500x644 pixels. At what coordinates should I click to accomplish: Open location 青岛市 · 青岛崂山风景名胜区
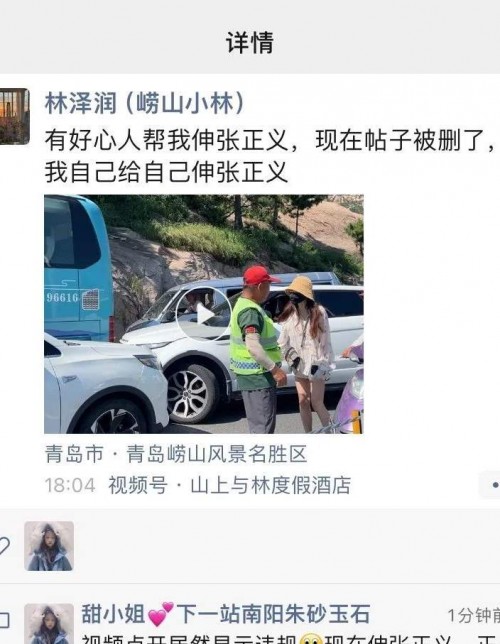click(176, 454)
